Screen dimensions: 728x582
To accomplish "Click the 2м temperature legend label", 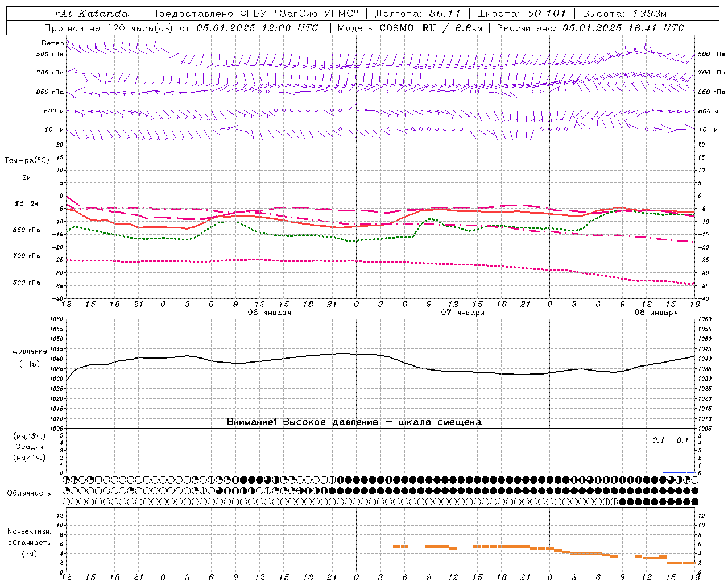I will [x=27, y=178].
